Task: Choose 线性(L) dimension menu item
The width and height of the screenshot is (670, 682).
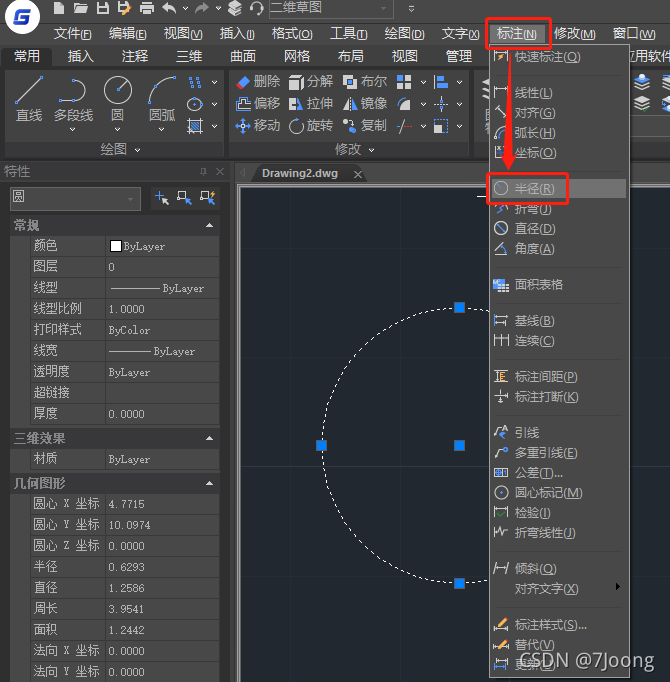Action: pyautogui.click(x=559, y=93)
